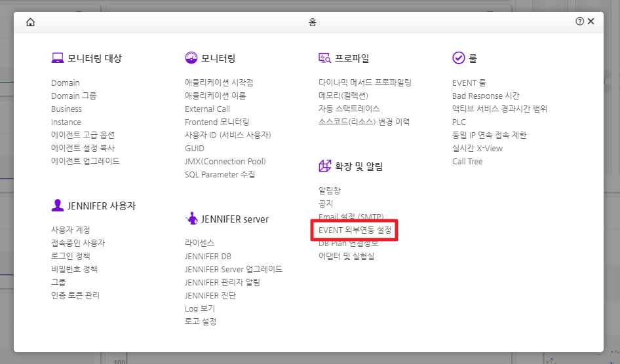Open 실시간 X-View rule settings

tap(477, 149)
